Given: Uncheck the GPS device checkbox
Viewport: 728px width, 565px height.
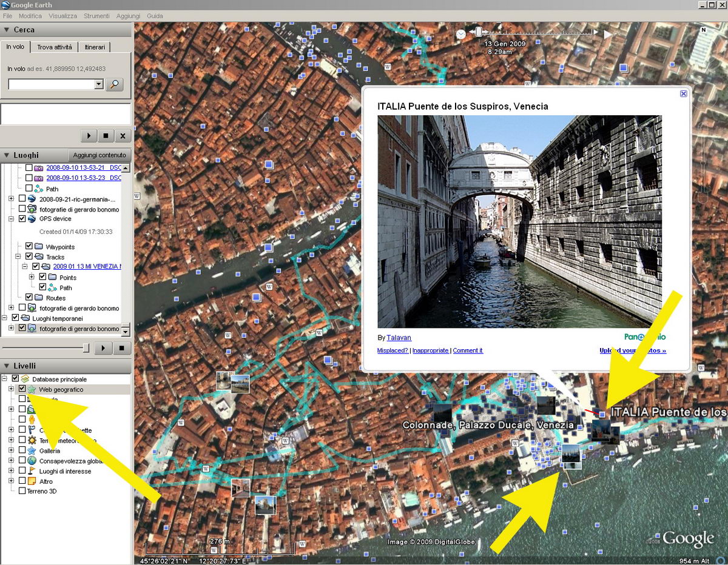Looking at the screenshot, I should click(22, 219).
